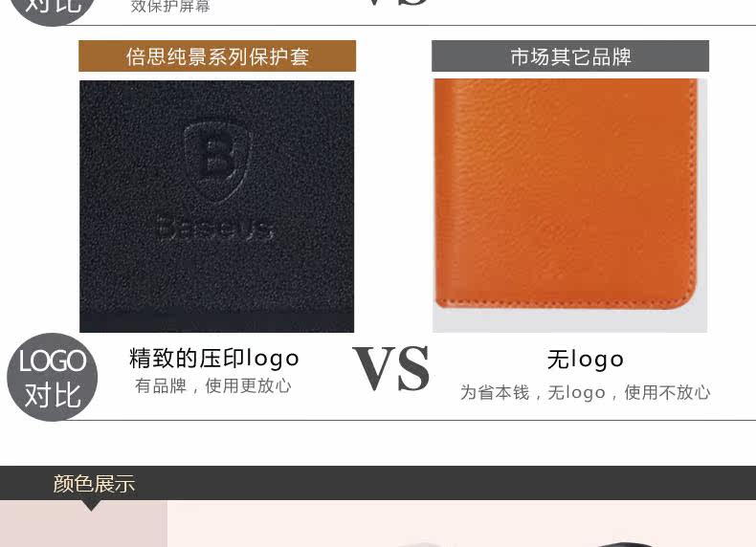The height and width of the screenshot is (547, 756).
Task: Click the dark bottom strip of black case
Action: [217, 319]
